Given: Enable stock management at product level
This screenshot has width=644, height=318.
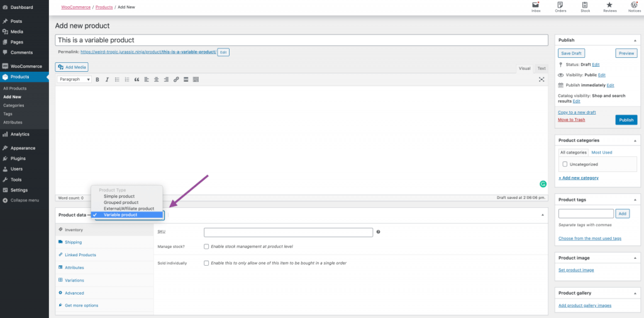Looking at the screenshot, I should [x=206, y=246].
